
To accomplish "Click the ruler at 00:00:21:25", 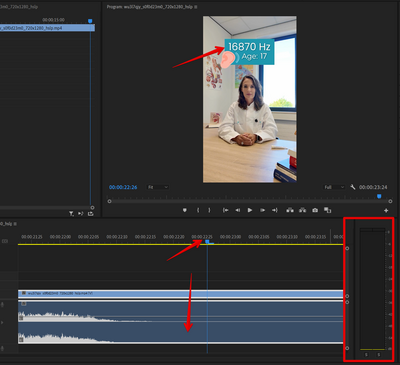I will pyautogui.click(x=32, y=237).
